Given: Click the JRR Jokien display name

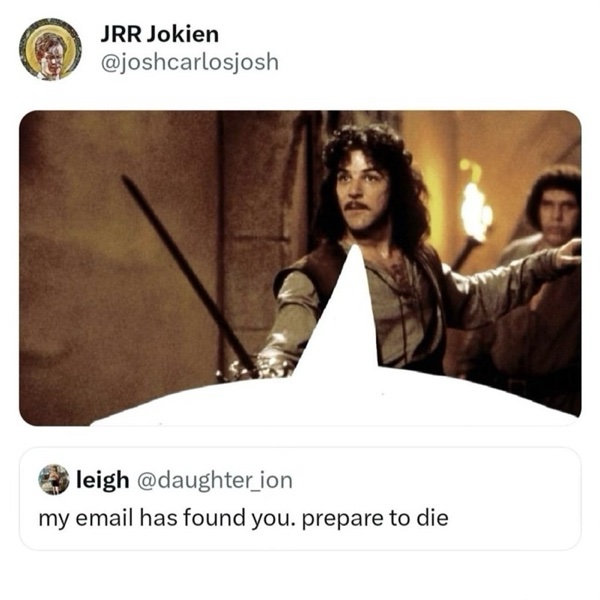Looking at the screenshot, I should point(160,34).
